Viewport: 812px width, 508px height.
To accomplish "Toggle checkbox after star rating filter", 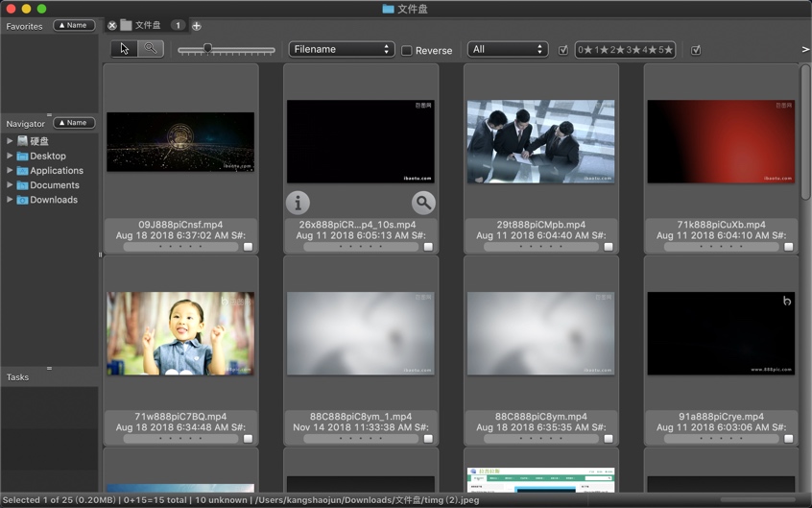I will tap(696, 50).
